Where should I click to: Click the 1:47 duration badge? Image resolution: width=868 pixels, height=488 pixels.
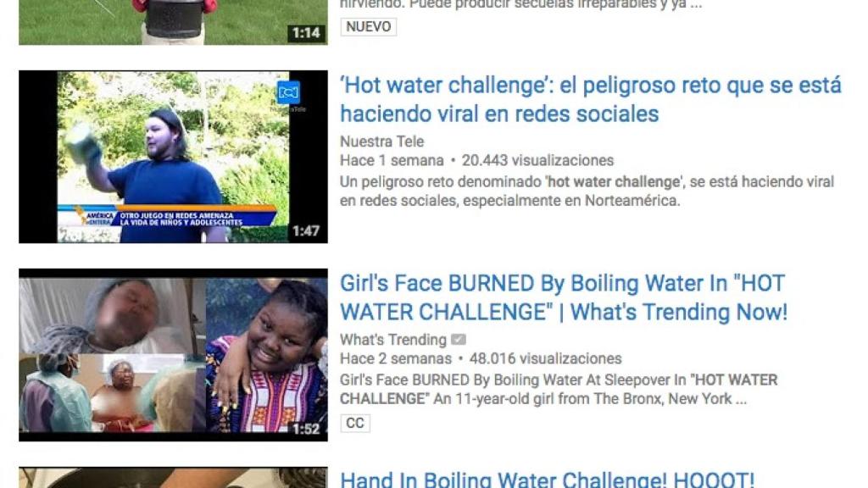(306, 230)
